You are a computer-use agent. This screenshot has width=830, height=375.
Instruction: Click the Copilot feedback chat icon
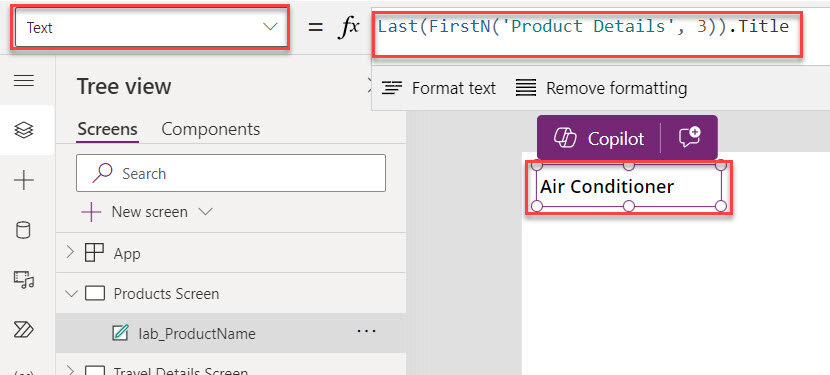coord(689,138)
